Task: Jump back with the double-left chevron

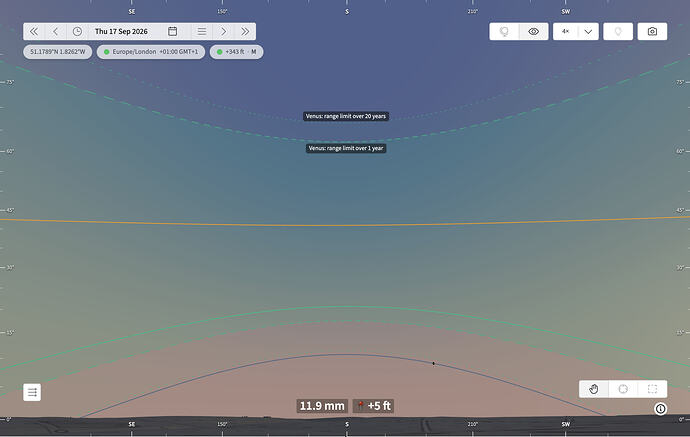Action: coord(34,32)
